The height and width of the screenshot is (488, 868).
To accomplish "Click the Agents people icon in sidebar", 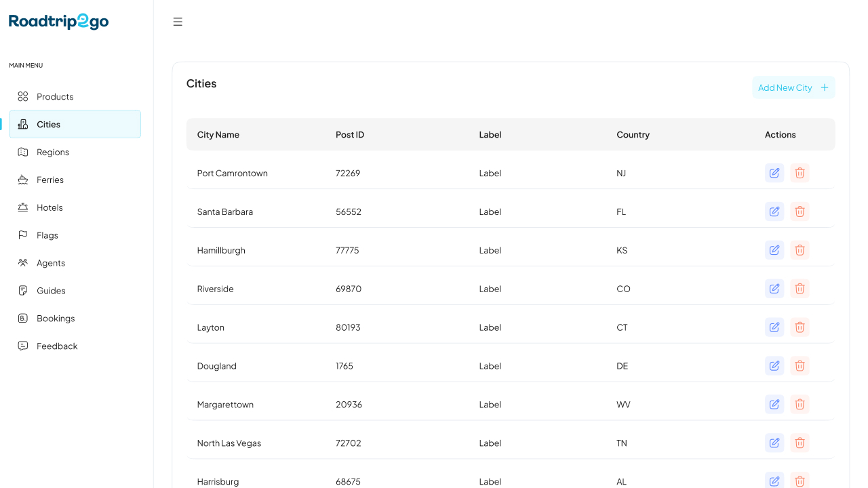I will click(x=23, y=263).
